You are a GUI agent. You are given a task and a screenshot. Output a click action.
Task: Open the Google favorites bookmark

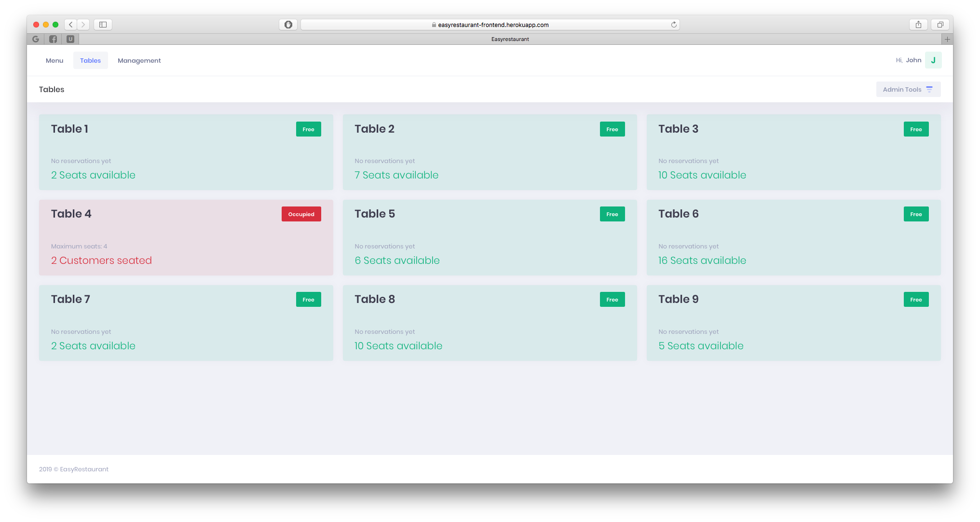tap(36, 39)
